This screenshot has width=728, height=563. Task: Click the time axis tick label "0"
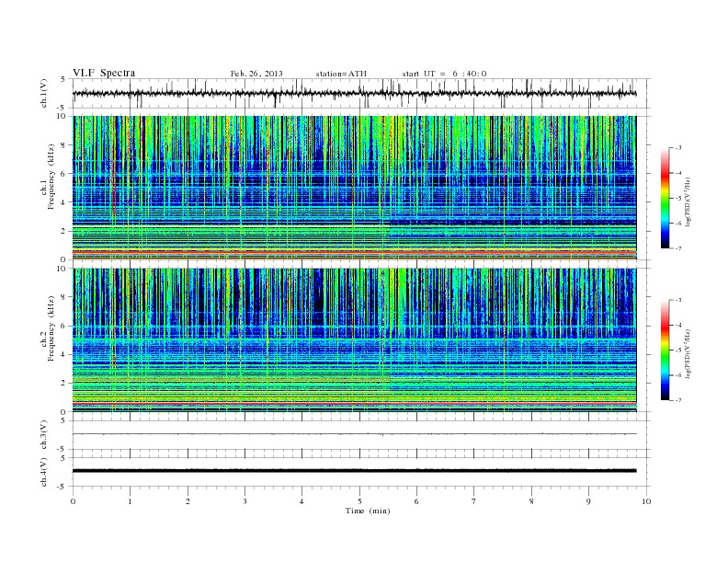coord(73,501)
